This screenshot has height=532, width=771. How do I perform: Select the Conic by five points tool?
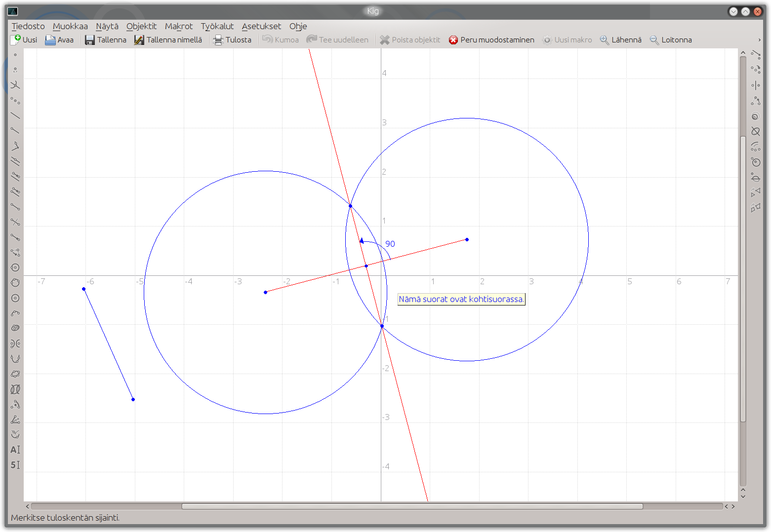click(x=15, y=374)
